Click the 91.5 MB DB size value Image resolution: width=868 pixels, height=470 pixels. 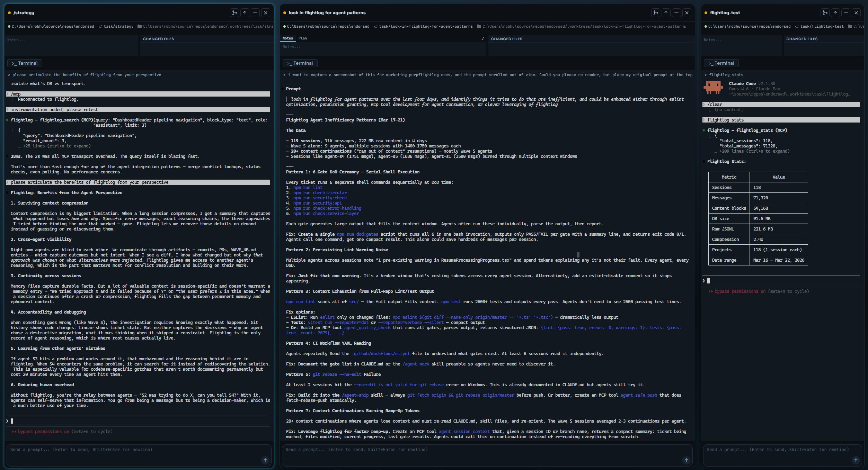point(762,219)
